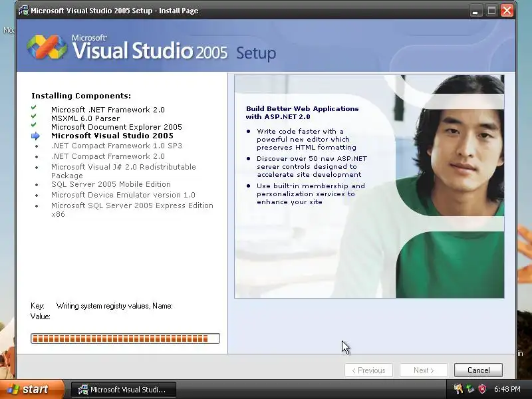The height and width of the screenshot is (399, 532).
Task: Select the Microsoft .NET Framework 2.0 row
Action: [108, 110]
